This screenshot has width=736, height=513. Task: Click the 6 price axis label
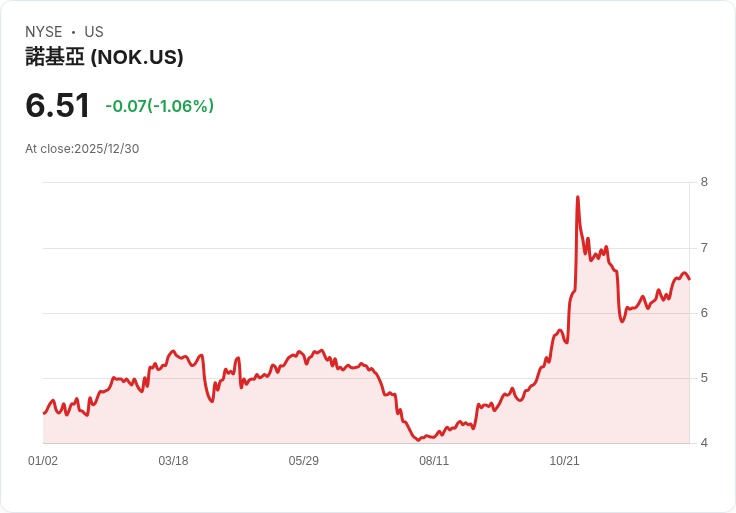click(x=704, y=313)
